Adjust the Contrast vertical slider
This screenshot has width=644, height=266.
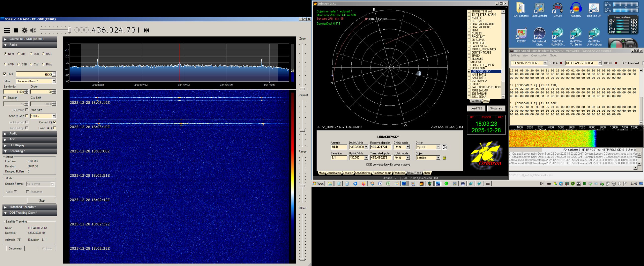coord(302,130)
